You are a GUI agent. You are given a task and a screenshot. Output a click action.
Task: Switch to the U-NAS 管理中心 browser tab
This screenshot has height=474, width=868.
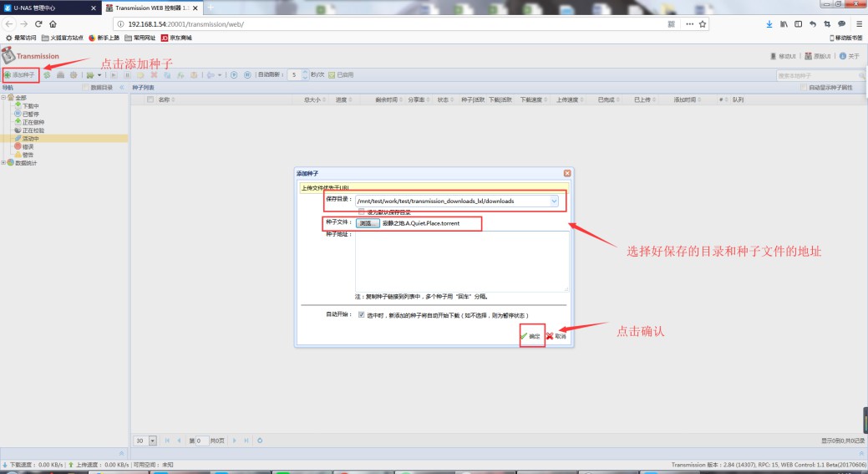coord(50,7)
